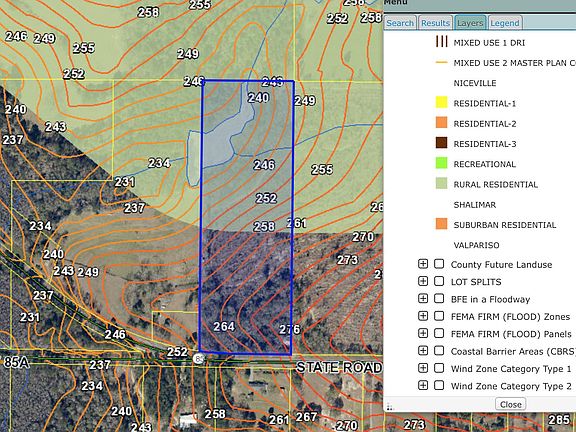The height and width of the screenshot is (432, 576).
Task: Click the Close button in menu panel
Action: point(511,404)
